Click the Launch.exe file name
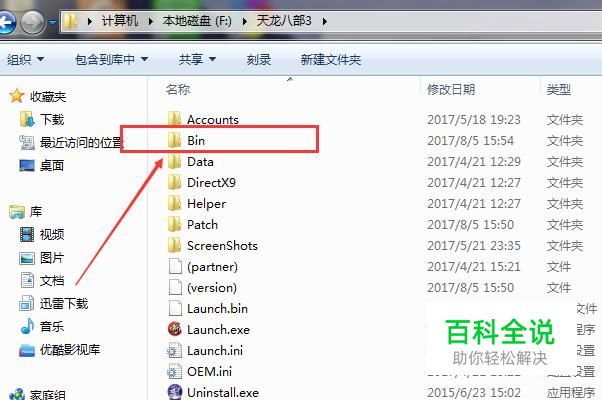 (x=218, y=330)
